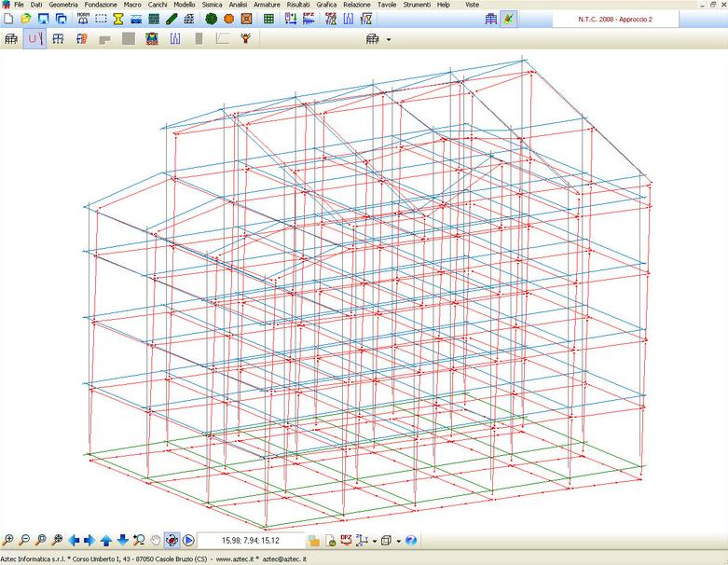Click the Save disk icon
The image size is (728, 565).
tap(44, 19)
